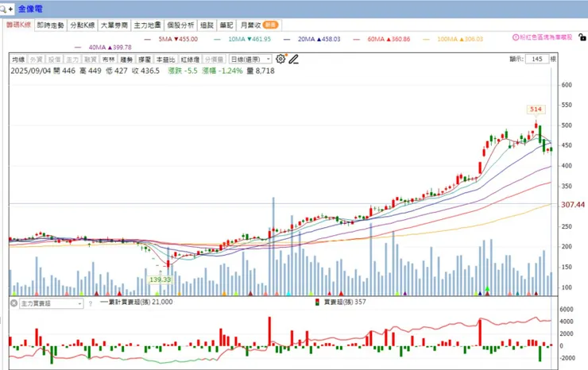Click the lock icon at top right
Viewport: 588px width, 370px height.
582,37
